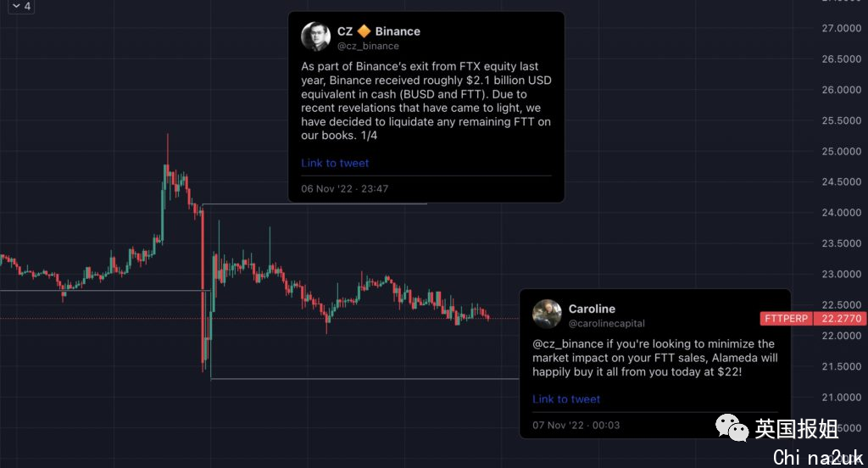Image resolution: width=868 pixels, height=468 pixels.
Task: Click the 22.2770 current price marker
Action: click(x=841, y=319)
